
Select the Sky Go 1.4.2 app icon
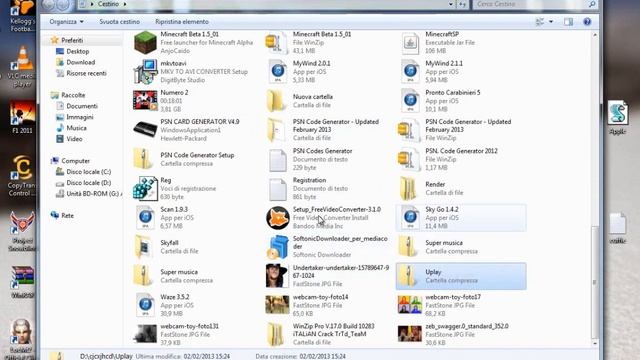pyautogui.click(x=410, y=218)
